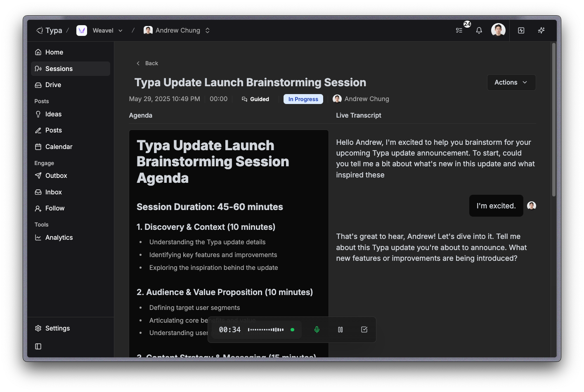The image size is (584, 392).
Task: Mute the green microphone
Action: (317, 330)
